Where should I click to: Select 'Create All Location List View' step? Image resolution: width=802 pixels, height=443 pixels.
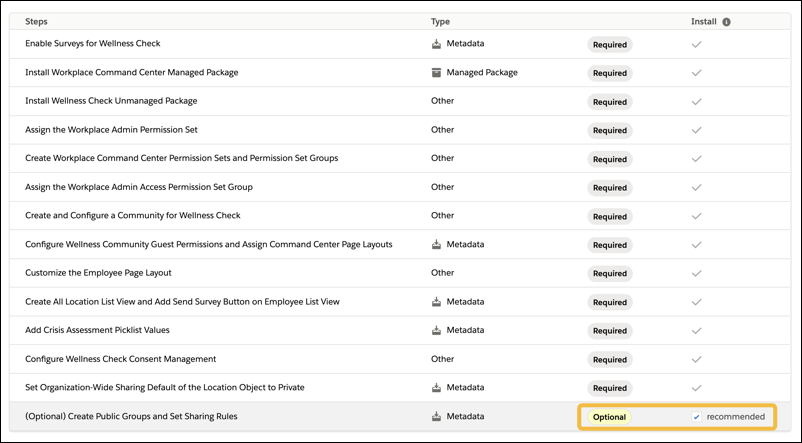tap(182, 301)
